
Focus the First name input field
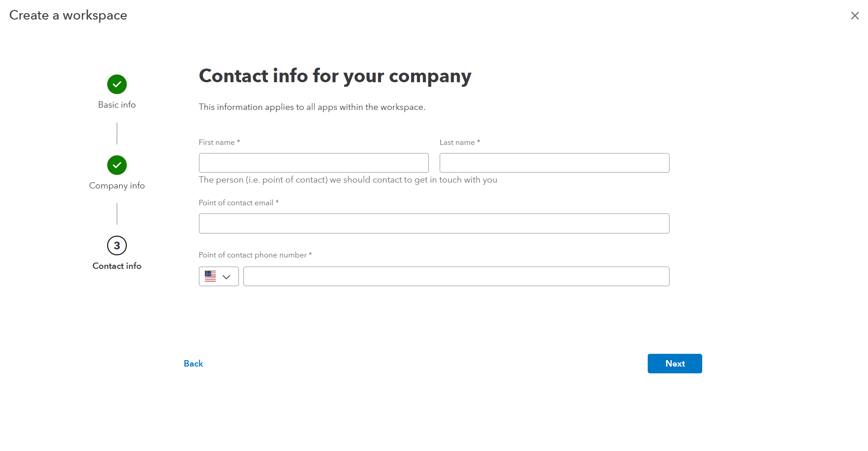(313, 163)
